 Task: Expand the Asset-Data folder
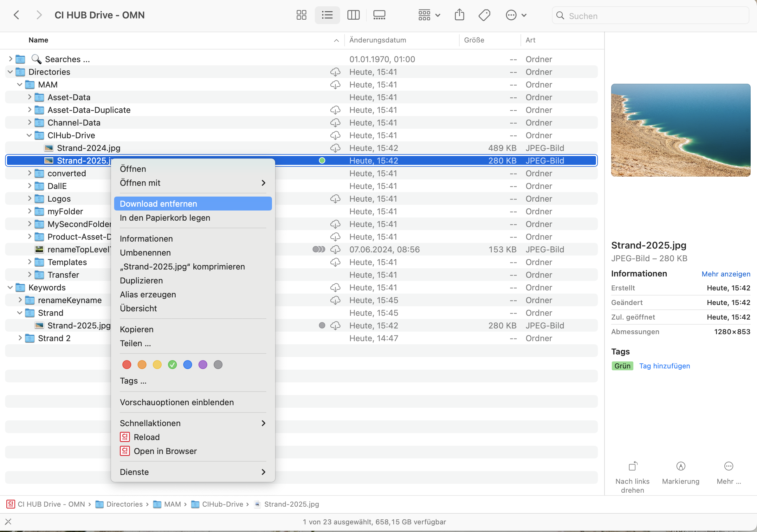(x=29, y=97)
